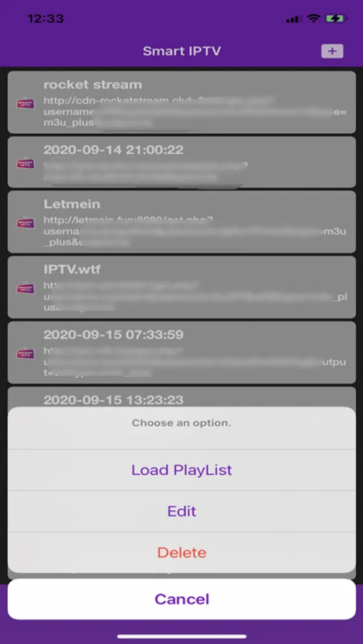Tap logo icon next to 2020-09-14 21:00:22
This screenshot has height=644, width=363.
click(x=26, y=163)
